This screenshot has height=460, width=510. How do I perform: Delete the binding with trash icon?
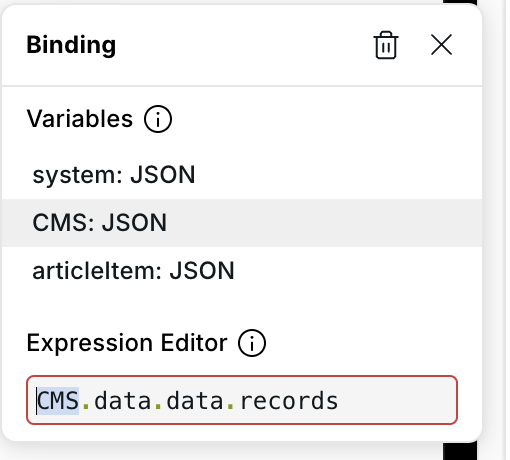click(386, 45)
